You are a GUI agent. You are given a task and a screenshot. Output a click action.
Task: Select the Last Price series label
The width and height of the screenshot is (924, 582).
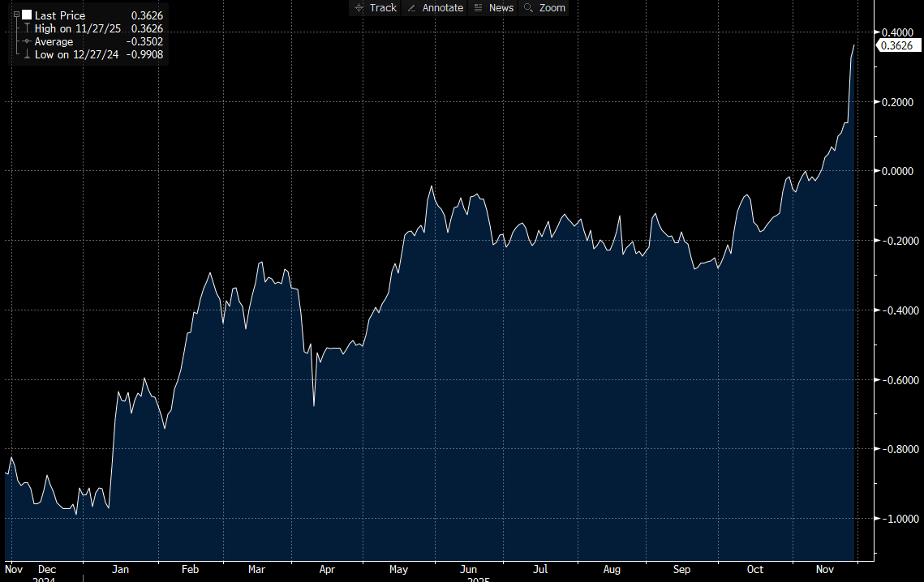pos(59,15)
